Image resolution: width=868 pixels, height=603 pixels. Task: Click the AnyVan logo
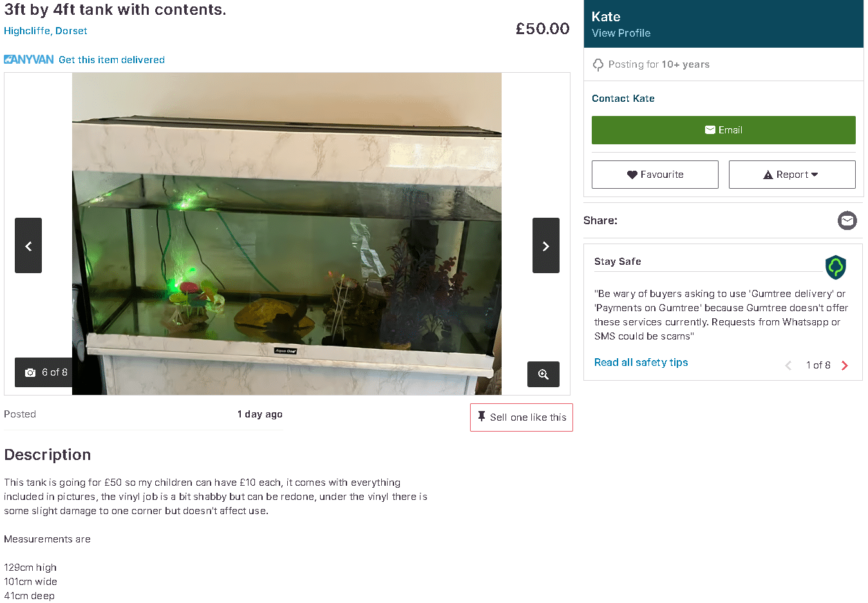(x=29, y=60)
